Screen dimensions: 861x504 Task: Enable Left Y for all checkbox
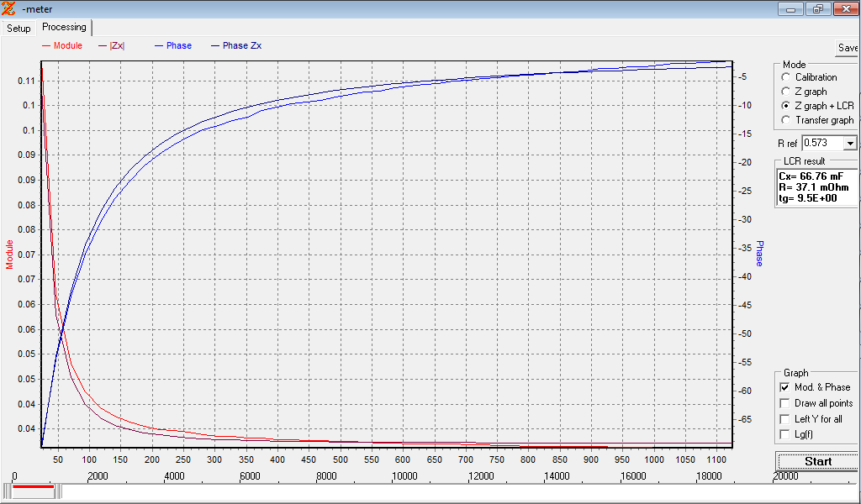(784, 419)
